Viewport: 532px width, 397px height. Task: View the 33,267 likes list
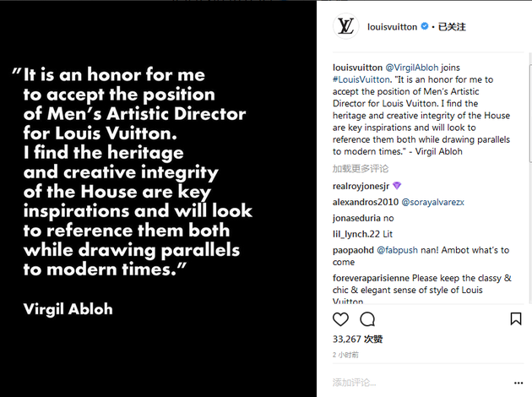pyautogui.click(x=357, y=339)
